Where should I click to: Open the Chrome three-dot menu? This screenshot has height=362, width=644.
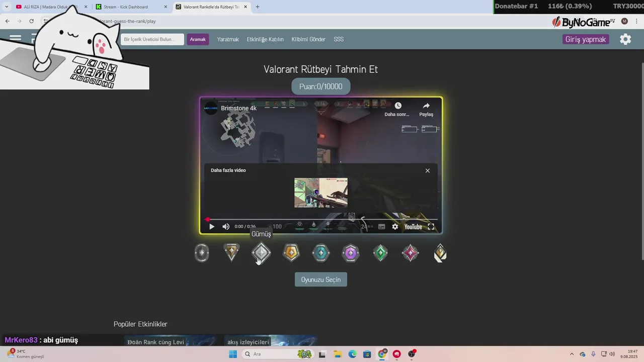coord(636,21)
